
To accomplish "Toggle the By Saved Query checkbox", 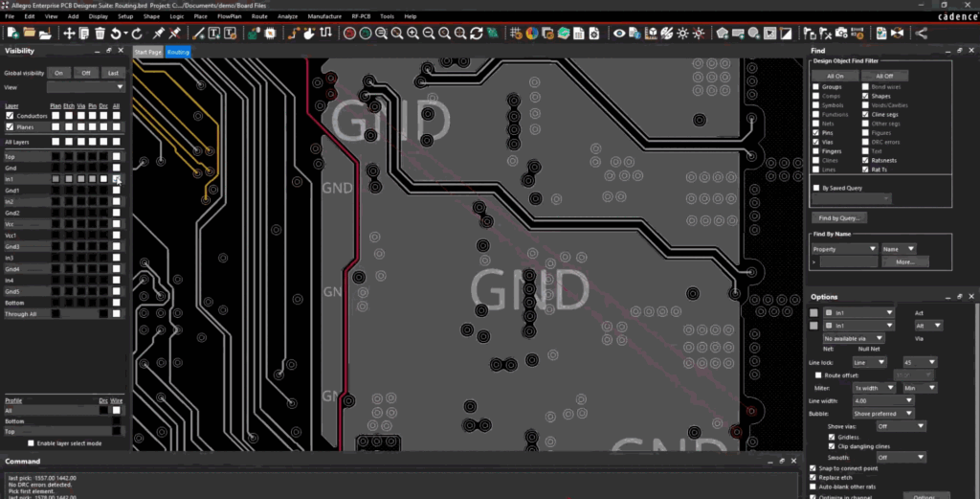I will pyautogui.click(x=815, y=188).
